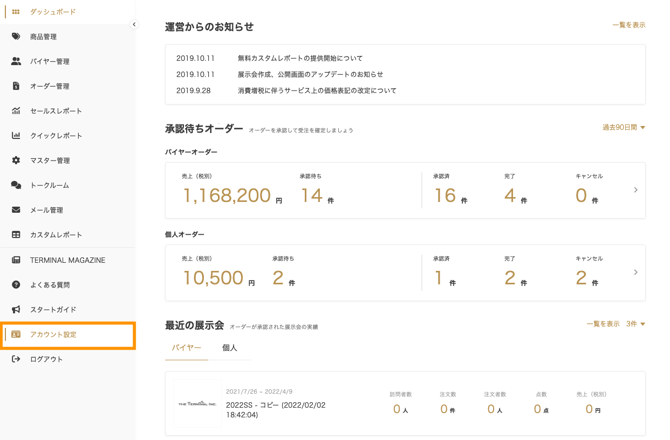Screen dimensions: 670x440
Task: Open the スタートガイド megaphone icon
Action: pos(16,309)
